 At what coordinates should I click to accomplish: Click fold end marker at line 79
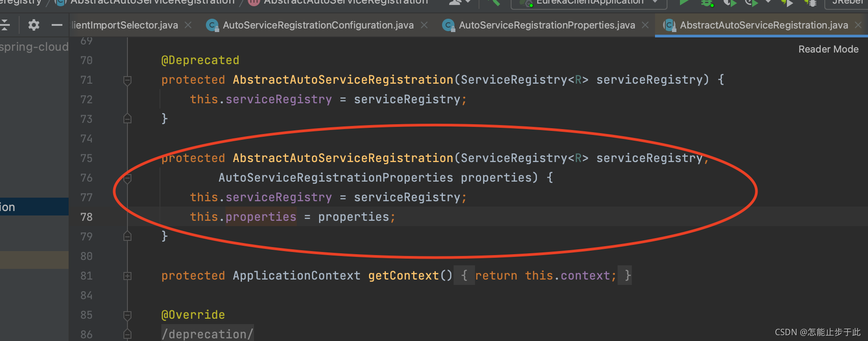pyautogui.click(x=127, y=236)
